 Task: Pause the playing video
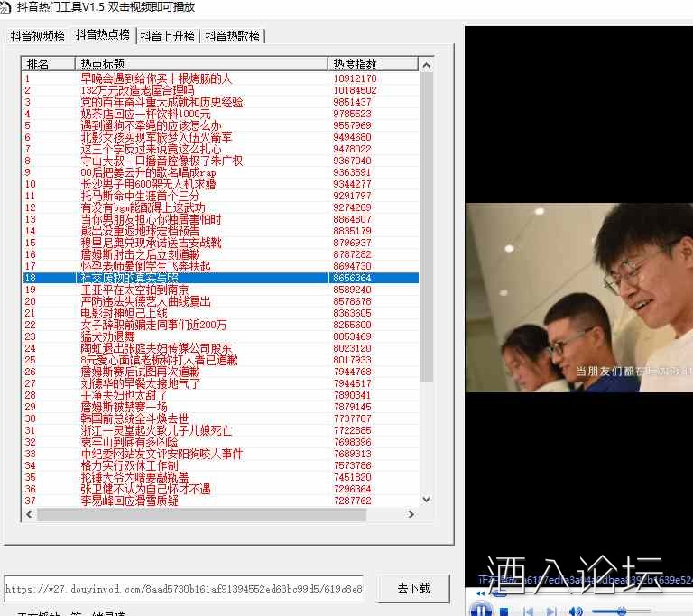pyautogui.click(x=481, y=611)
